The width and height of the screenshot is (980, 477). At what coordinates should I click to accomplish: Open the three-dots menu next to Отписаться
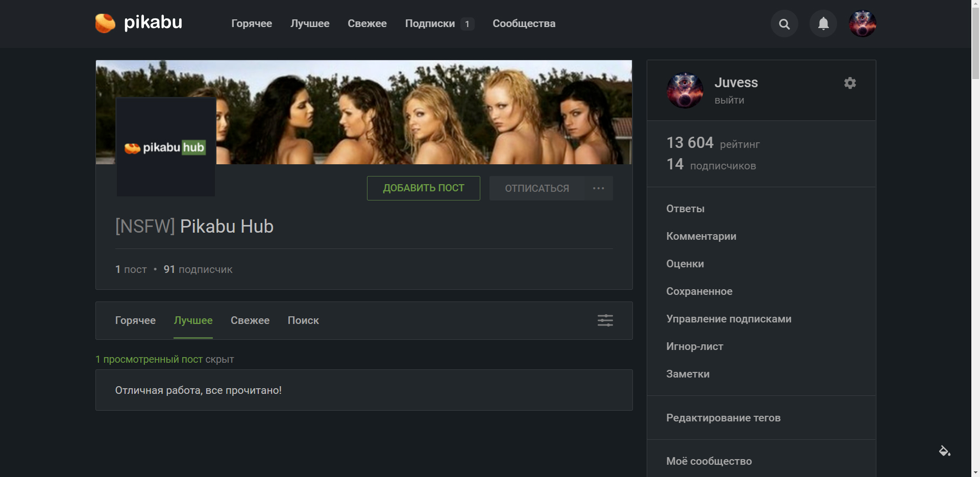click(x=599, y=188)
